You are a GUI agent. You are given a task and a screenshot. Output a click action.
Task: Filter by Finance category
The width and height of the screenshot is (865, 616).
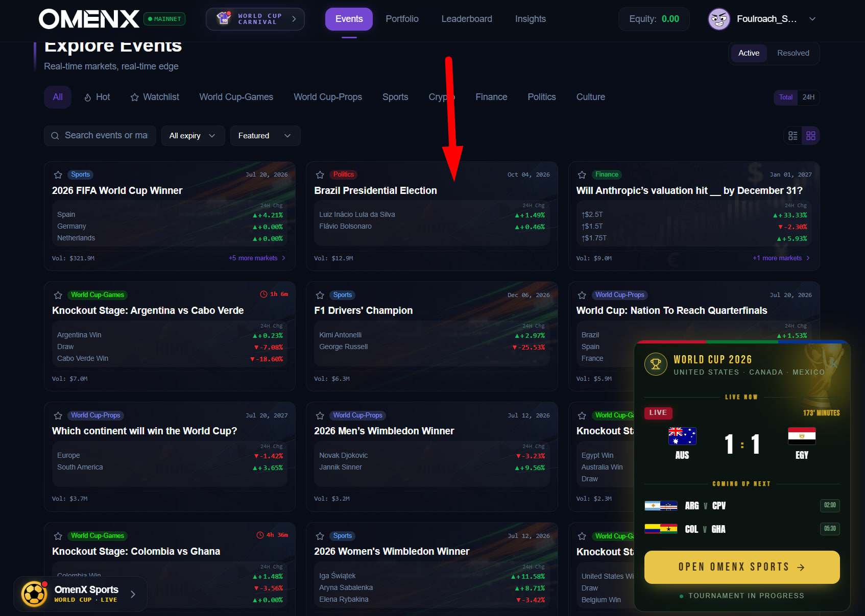(491, 97)
